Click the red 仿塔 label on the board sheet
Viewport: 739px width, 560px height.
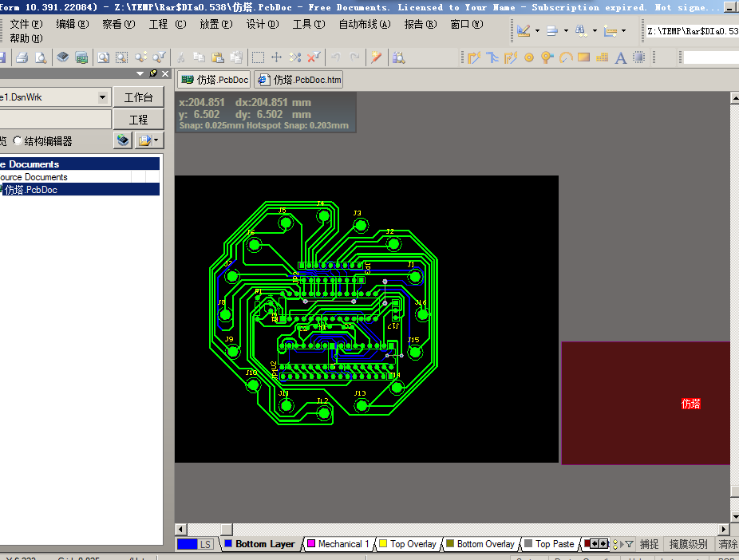tap(691, 404)
